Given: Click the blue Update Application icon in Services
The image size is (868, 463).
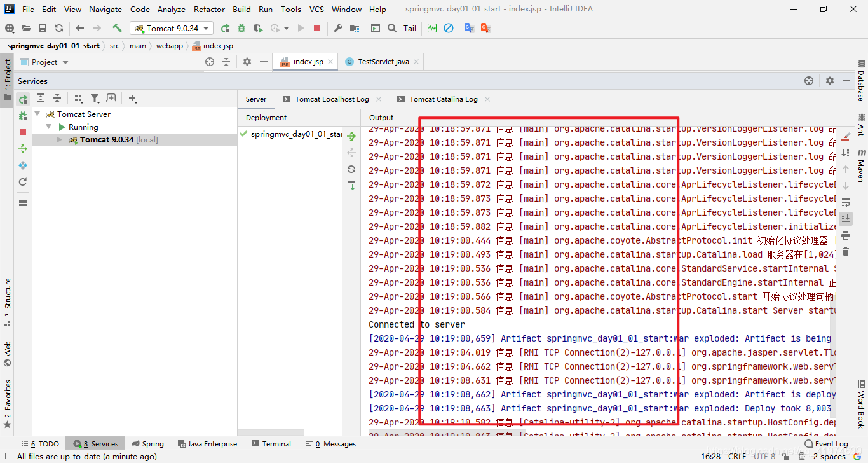Looking at the screenshot, I should coord(23,165).
